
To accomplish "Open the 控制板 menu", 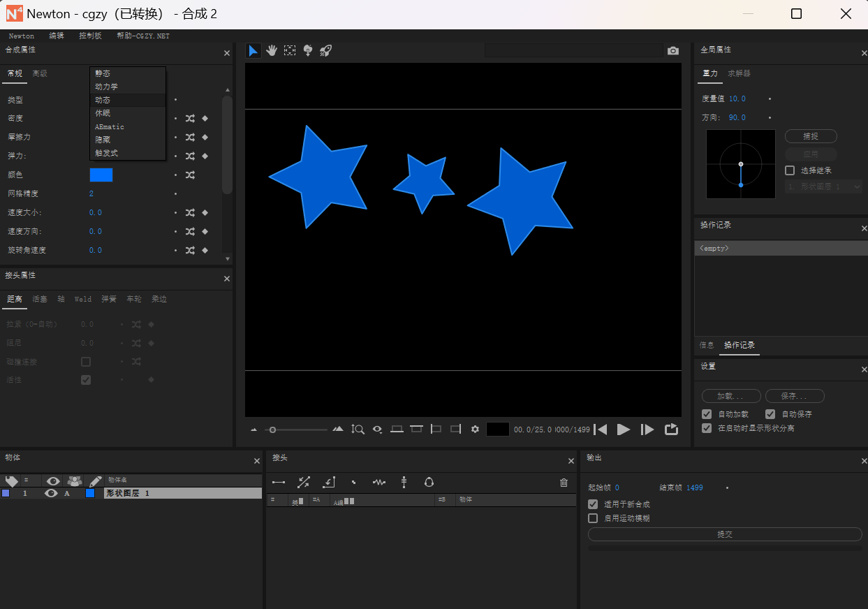I will (x=90, y=36).
